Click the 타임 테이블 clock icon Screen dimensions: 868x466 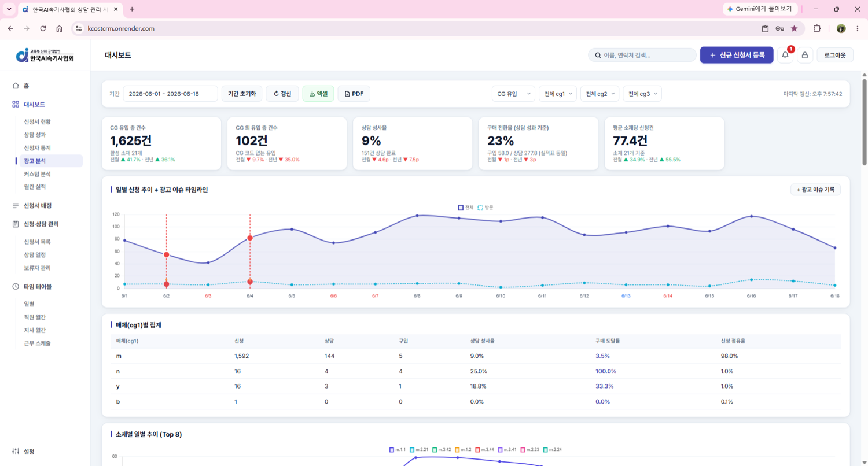[16, 286]
